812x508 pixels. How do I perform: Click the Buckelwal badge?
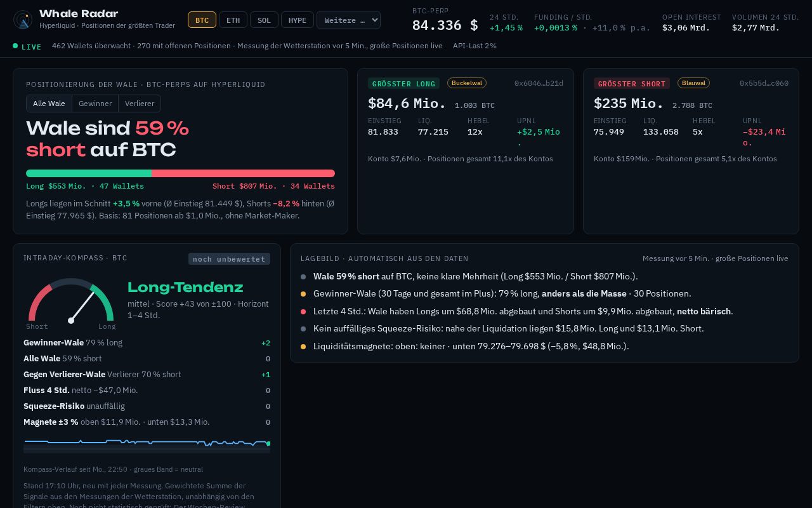pyautogui.click(x=467, y=83)
